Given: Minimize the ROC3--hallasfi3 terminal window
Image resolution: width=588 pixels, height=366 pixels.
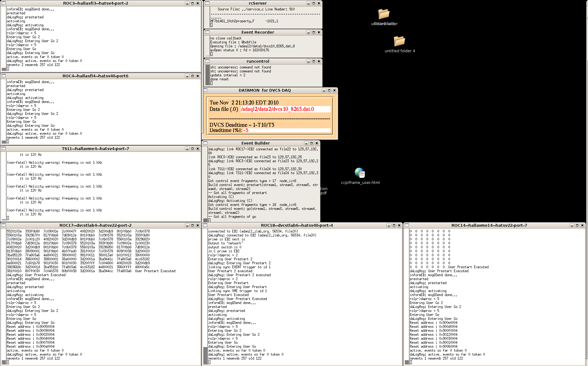Looking at the screenshot, I should (x=187, y=3).
